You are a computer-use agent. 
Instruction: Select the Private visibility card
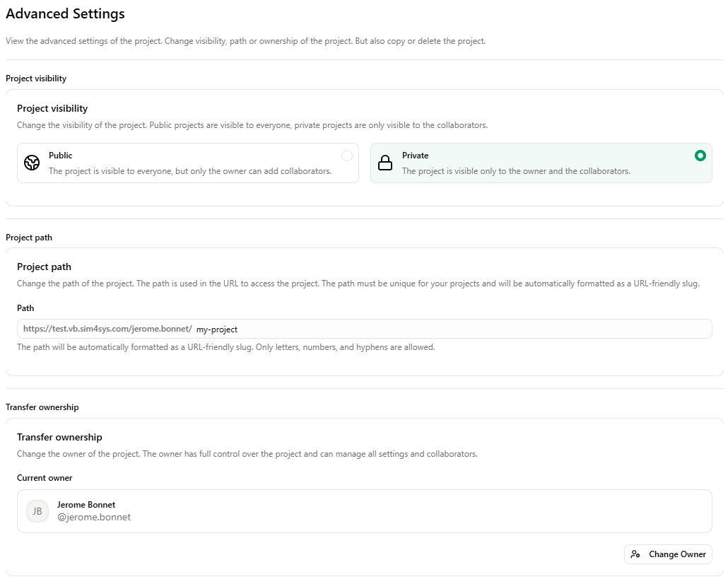pos(541,162)
